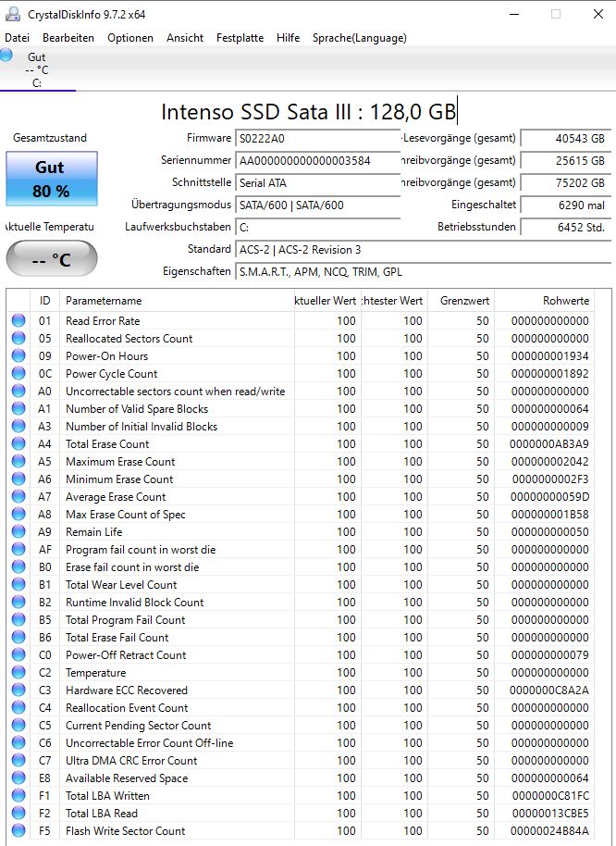This screenshot has height=846, width=616.
Task: Click status icon of Max Erase Count of Spec
Action: (x=18, y=515)
